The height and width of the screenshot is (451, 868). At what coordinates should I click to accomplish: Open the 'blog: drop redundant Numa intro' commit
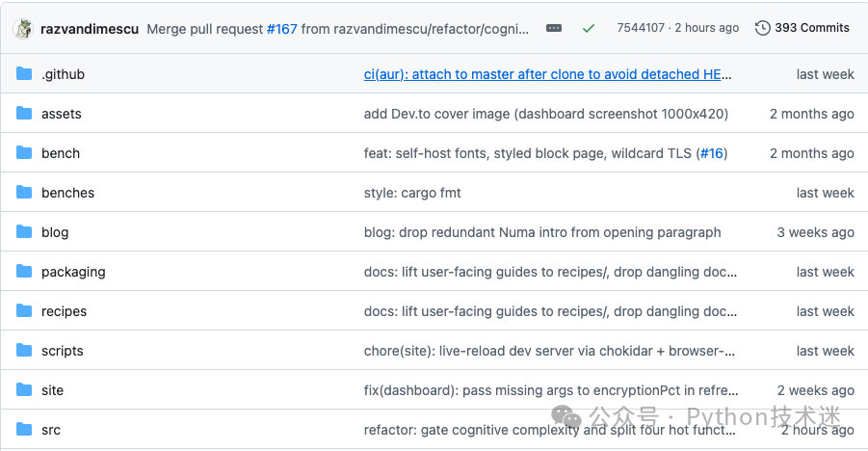(x=542, y=232)
